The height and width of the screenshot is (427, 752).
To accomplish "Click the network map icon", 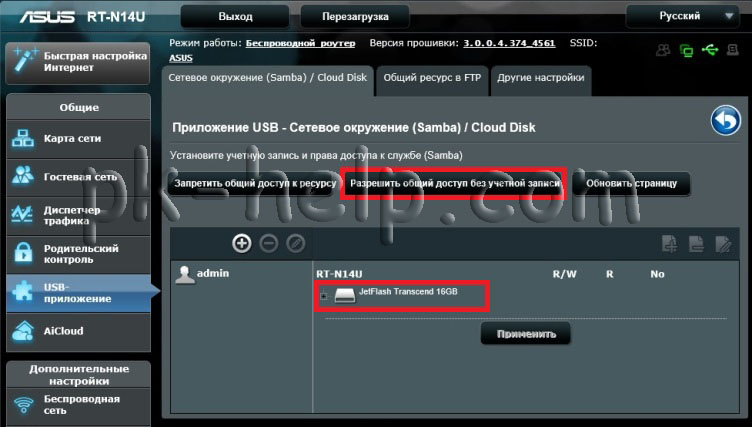I will (23, 138).
